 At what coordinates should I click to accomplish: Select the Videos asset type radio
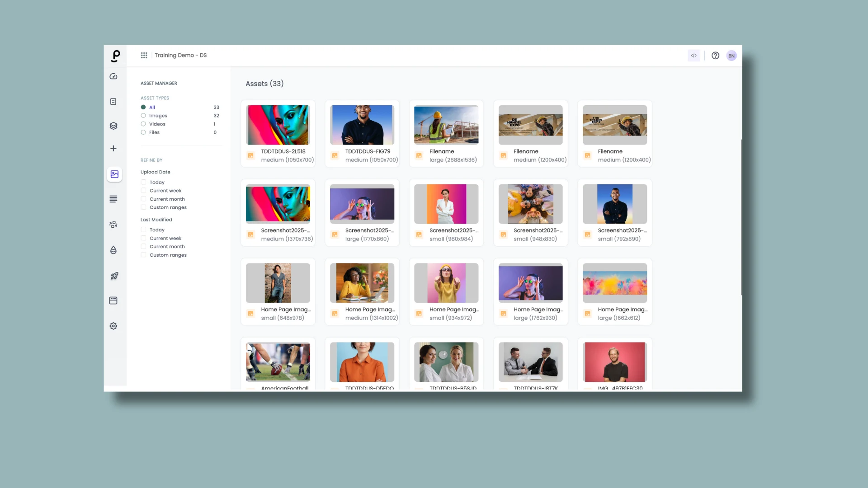(143, 124)
